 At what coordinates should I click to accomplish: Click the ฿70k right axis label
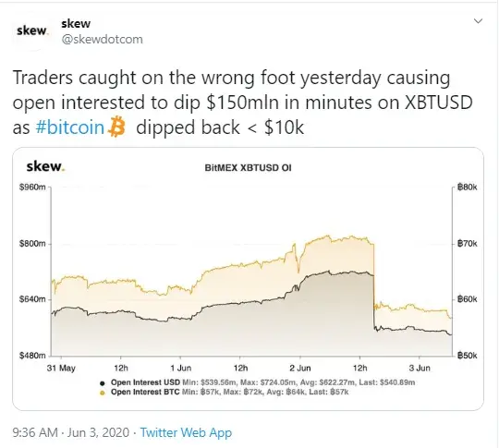pos(467,244)
